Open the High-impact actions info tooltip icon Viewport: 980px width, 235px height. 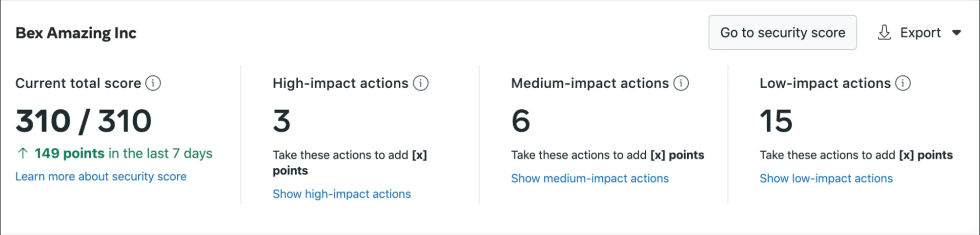click(x=421, y=83)
